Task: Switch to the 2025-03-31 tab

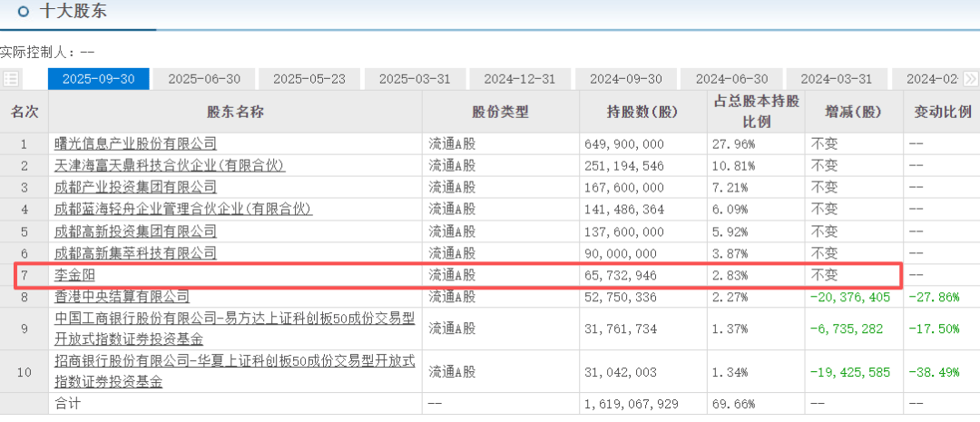Action: (x=415, y=79)
